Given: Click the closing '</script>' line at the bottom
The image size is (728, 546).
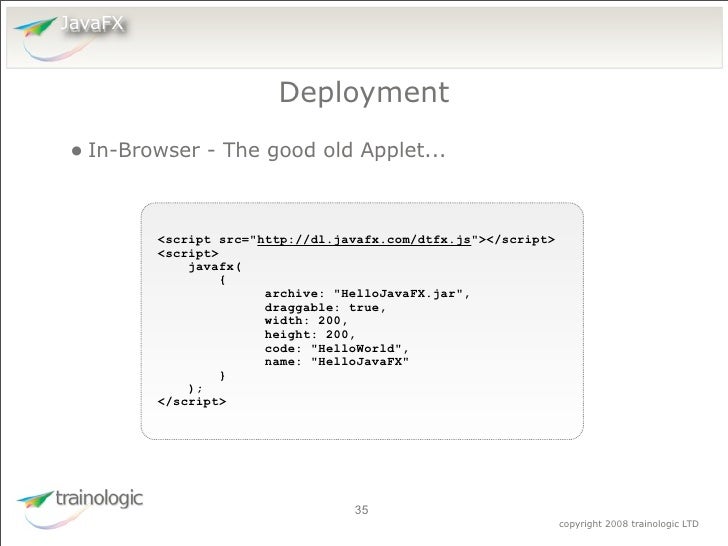Looking at the screenshot, I should 192,402.
